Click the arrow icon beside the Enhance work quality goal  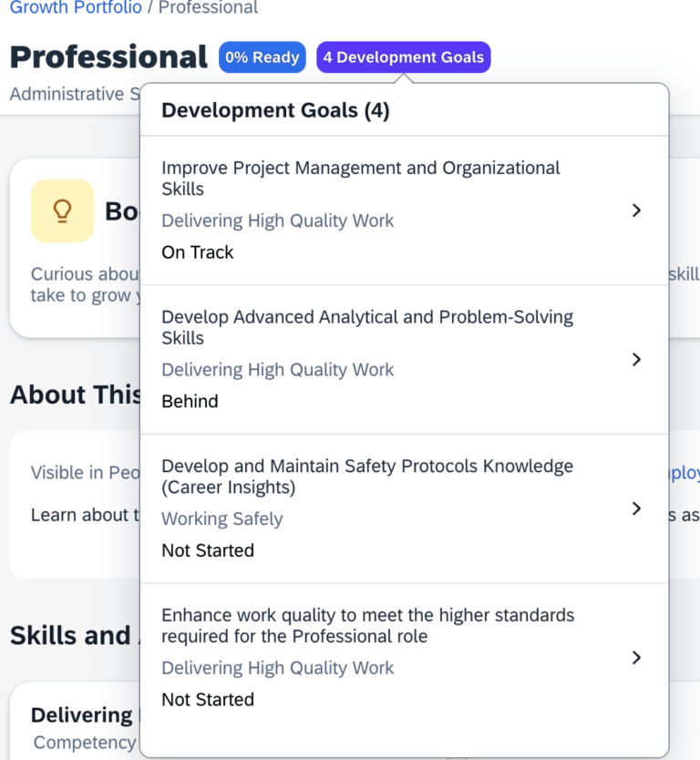pos(636,657)
